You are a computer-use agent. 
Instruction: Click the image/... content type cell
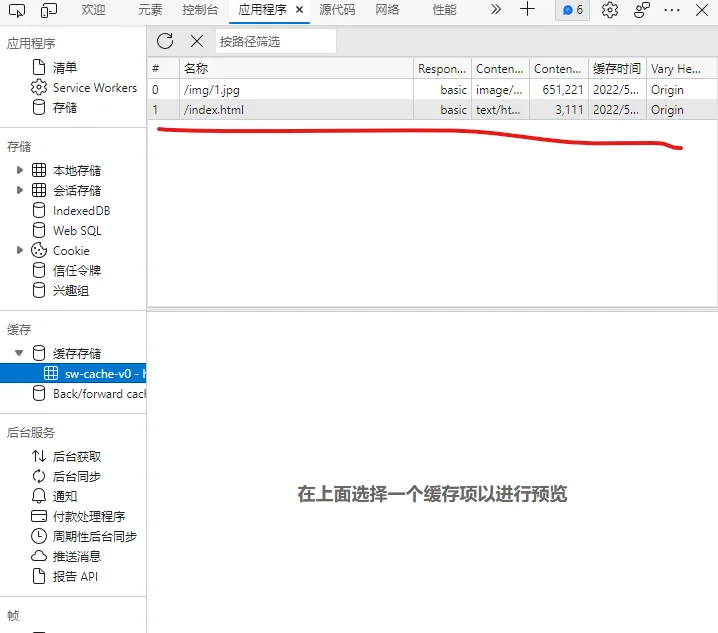click(500, 89)
